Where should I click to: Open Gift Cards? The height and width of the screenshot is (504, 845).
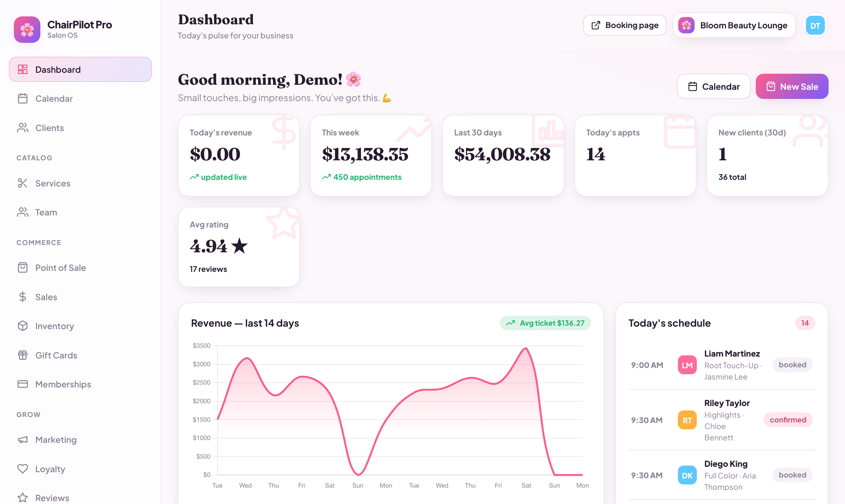point(80,355)
